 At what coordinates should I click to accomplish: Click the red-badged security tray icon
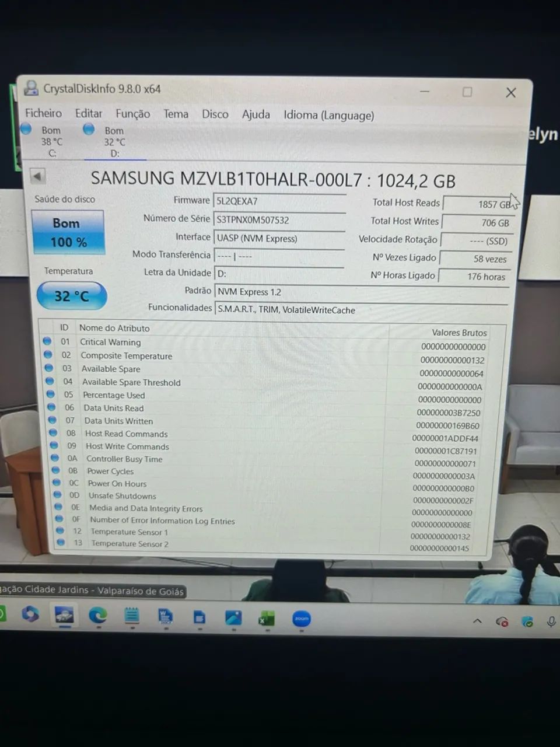click(x=502, y=622)
